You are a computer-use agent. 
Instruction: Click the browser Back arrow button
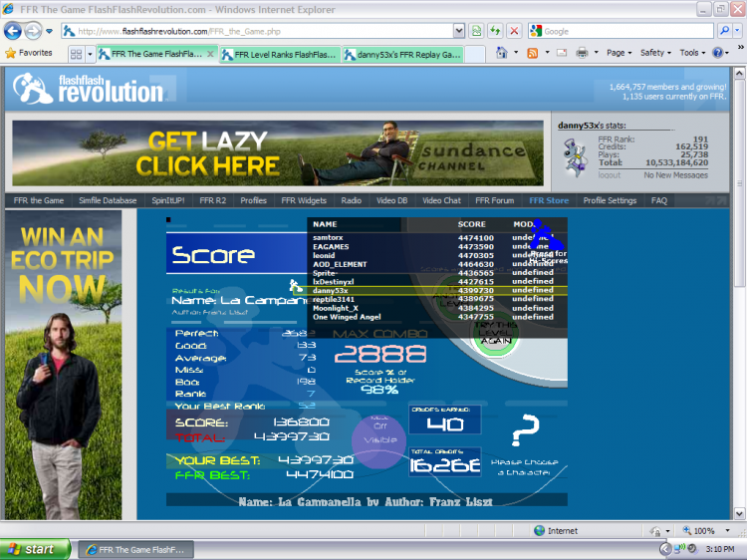12,32
